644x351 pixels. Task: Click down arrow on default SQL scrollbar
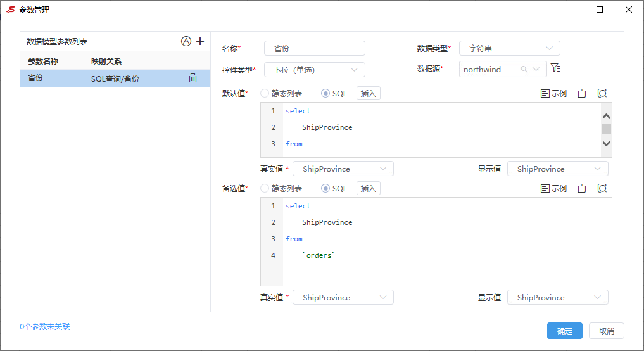click(606, 143)
